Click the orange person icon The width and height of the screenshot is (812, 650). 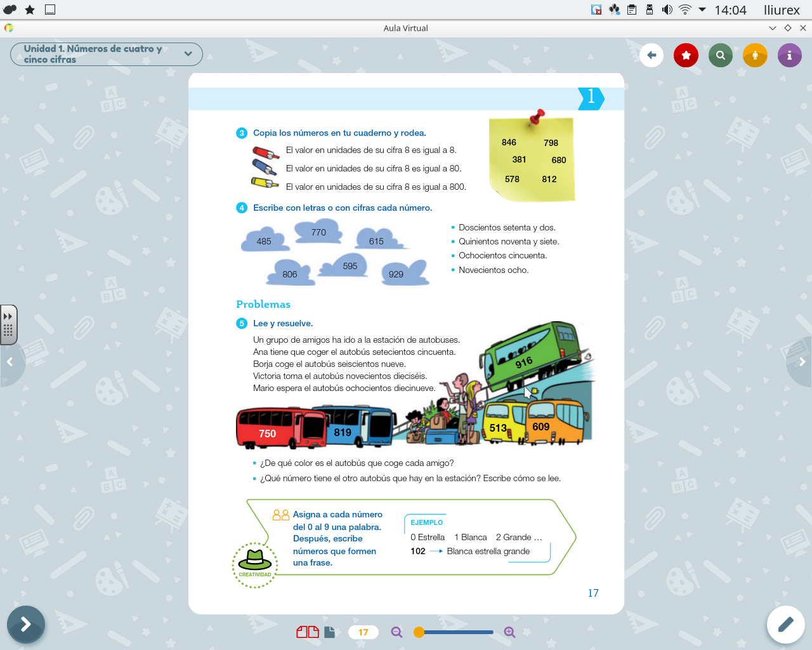click(755, 55)
